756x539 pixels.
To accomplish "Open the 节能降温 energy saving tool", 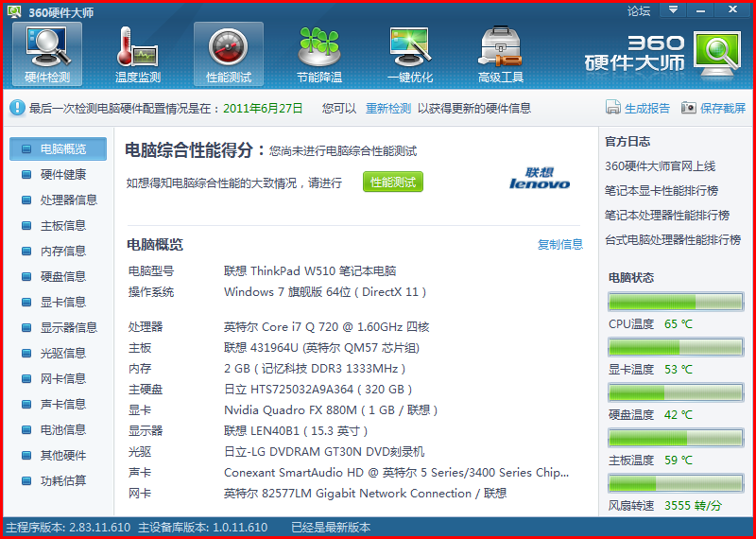I will 319,54.
